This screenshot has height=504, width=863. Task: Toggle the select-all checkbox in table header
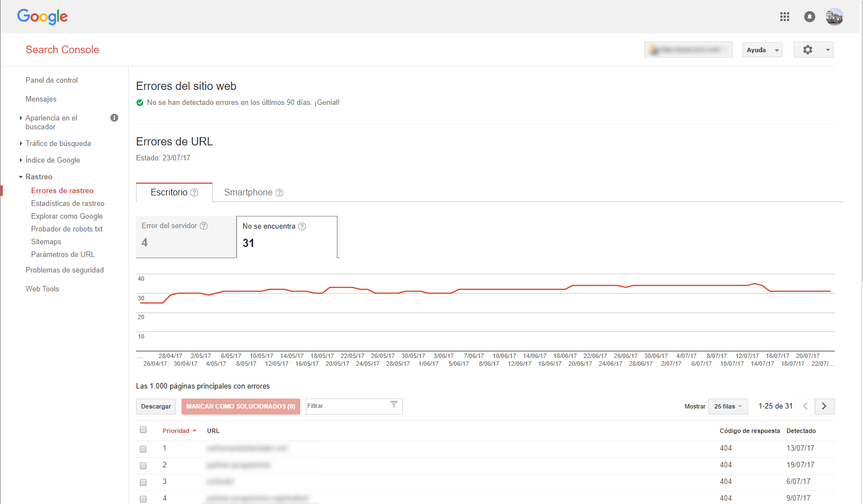coord(143,430)
